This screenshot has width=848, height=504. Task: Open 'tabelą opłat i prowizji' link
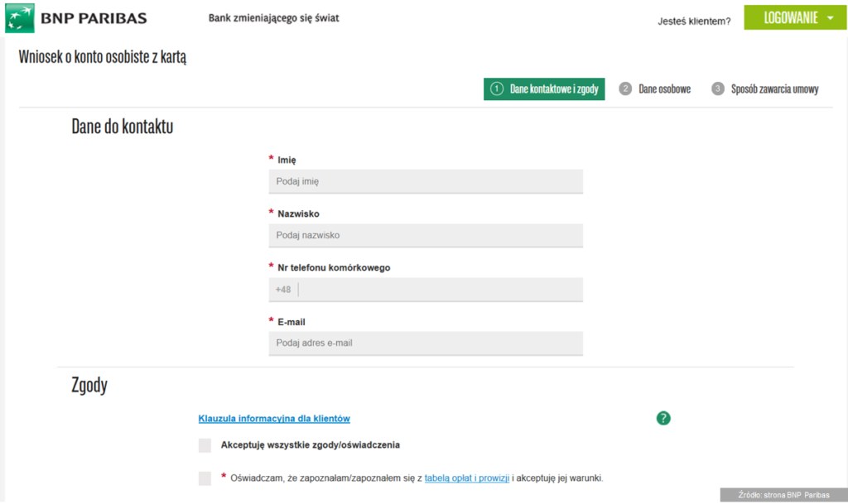pos(466,478)
